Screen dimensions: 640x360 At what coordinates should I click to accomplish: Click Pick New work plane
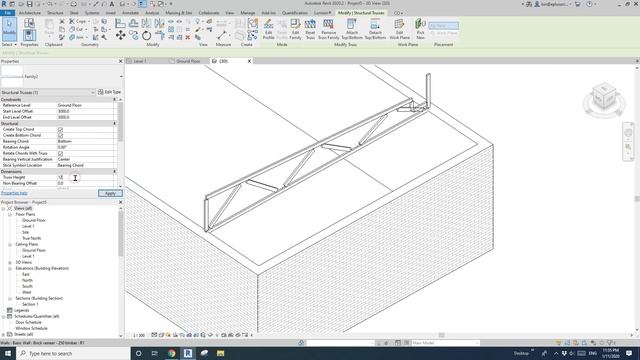tap(420, 29)
